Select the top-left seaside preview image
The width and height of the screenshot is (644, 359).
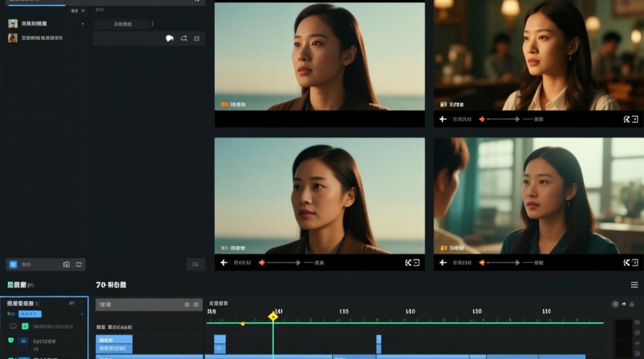click(x=320, y=56)
